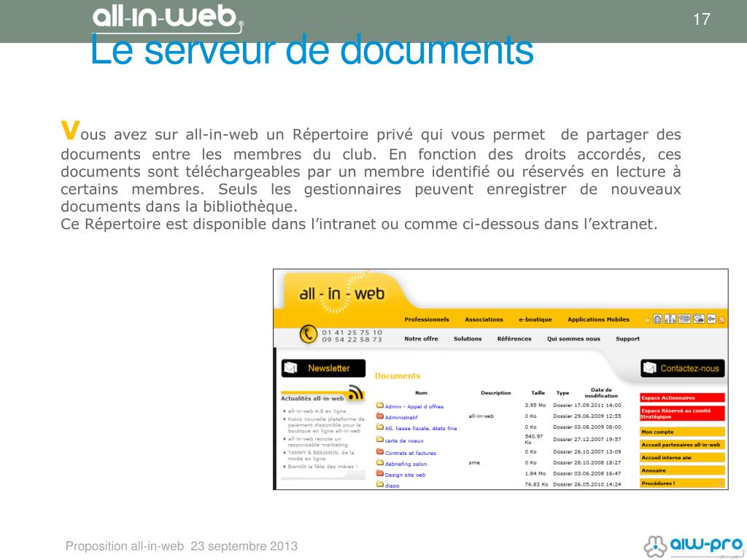Click the Type column header
The width and height of the screenshot is (747, 560).
tap(562, 393)
